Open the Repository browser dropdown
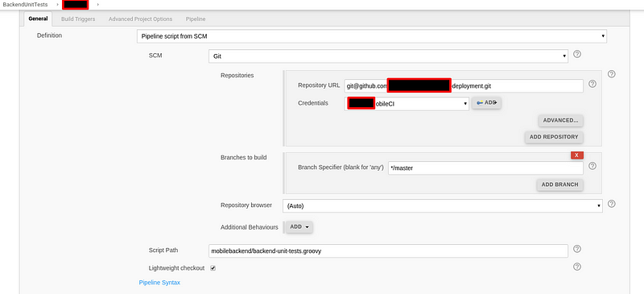The image size is (644, 294). [x=442, y=206]
